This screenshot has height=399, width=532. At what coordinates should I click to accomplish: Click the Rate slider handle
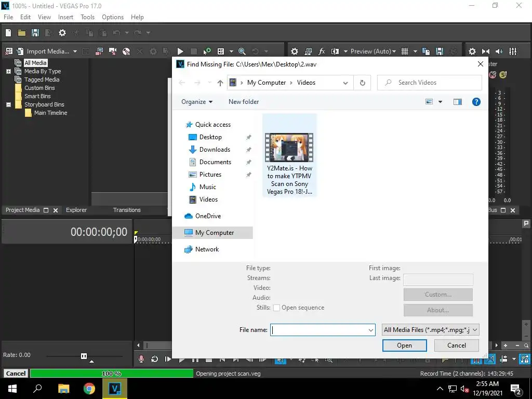[84, 356]
